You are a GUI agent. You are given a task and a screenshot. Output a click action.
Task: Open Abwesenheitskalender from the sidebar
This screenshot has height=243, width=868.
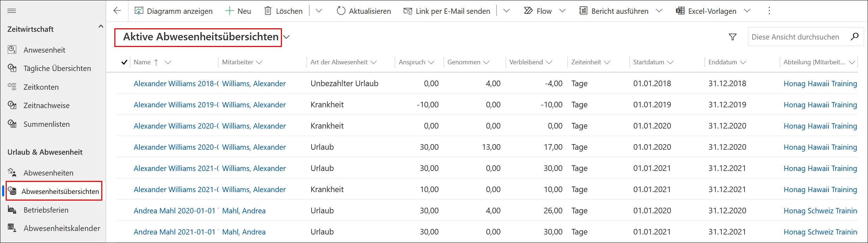pos(62,229)
